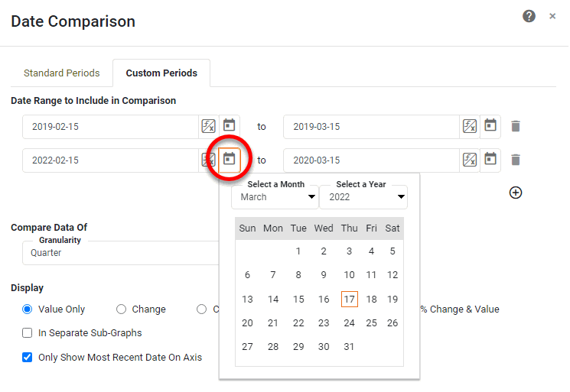Enable In Separate Sub-Graphs checkbox

click(28, 333)
